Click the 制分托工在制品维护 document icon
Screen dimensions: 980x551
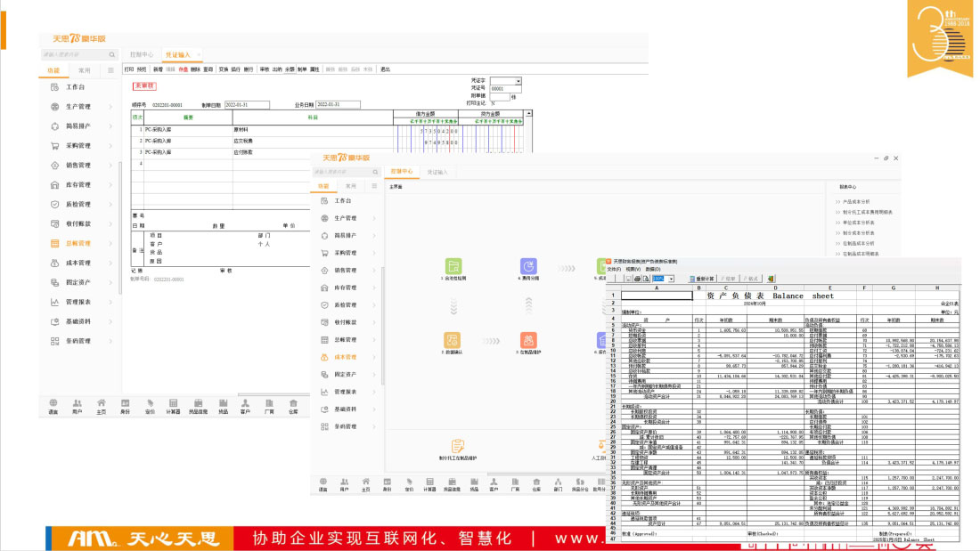coord(457,445)
